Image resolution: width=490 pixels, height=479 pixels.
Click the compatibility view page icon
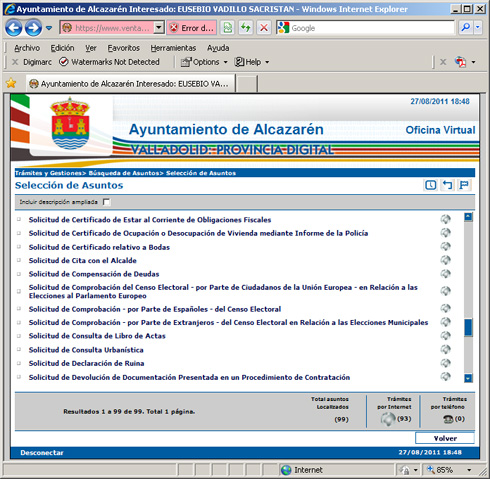tap(228, 28)
